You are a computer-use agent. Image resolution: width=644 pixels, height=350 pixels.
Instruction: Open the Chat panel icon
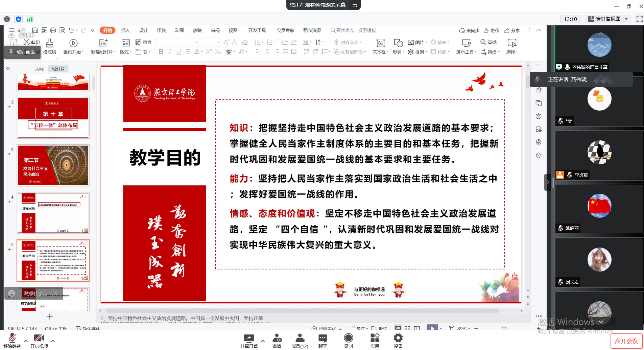[x=323, y=339]
